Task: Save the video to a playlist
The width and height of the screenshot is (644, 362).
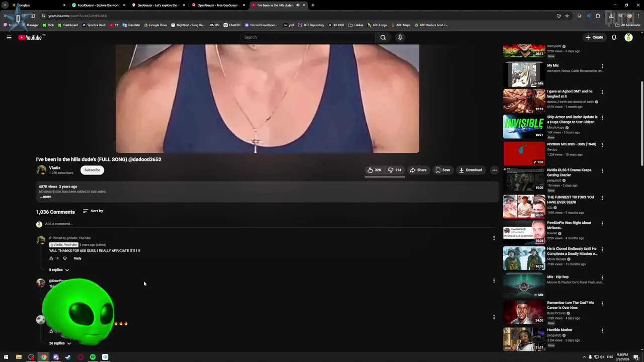Action: pyautogui.click(x=443, y=170)
